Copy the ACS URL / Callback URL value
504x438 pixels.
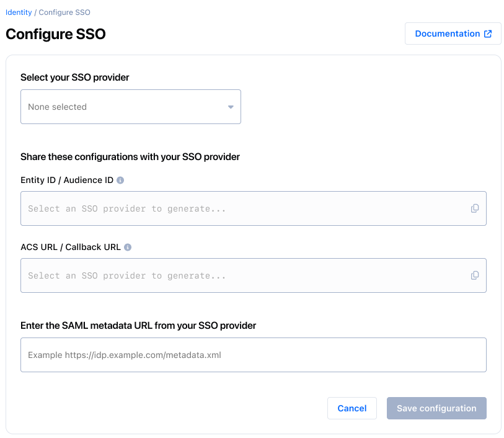click(x=475, y=275)
